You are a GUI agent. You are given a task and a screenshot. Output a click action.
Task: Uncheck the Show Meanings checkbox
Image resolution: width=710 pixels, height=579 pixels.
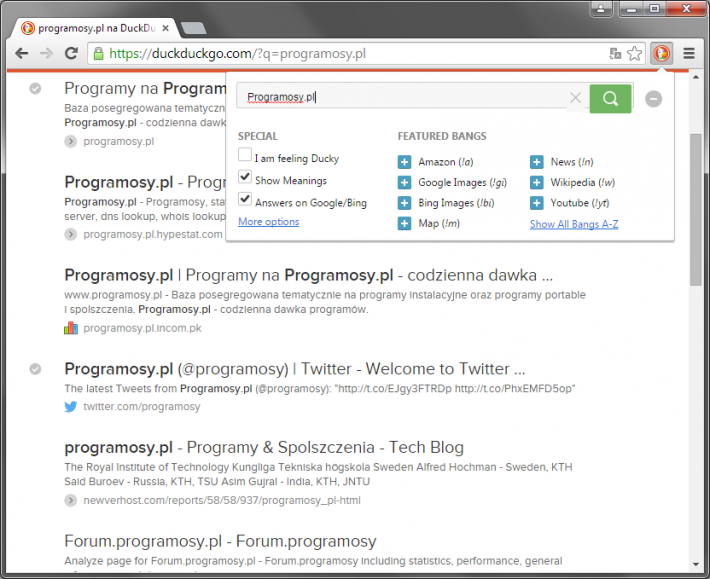tap(245, 177)
